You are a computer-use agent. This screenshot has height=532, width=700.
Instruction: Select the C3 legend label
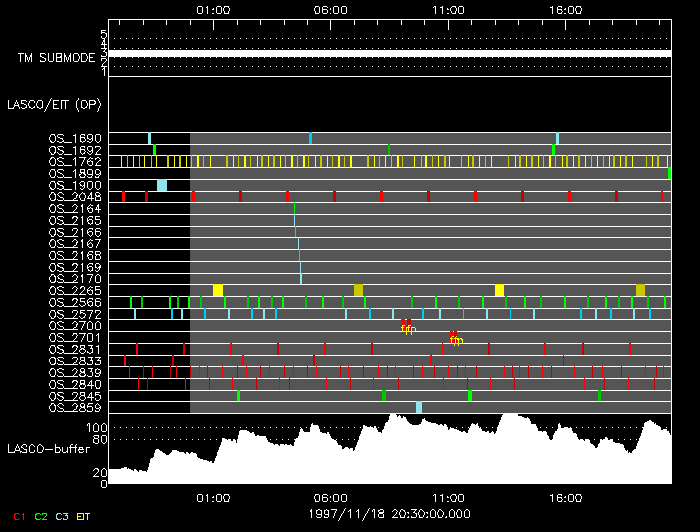(63, 516)
